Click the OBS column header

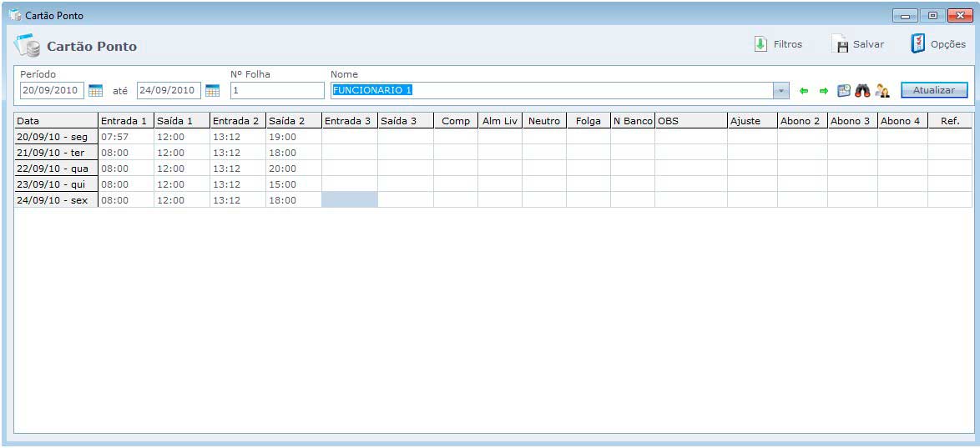(x=690, y=121)
